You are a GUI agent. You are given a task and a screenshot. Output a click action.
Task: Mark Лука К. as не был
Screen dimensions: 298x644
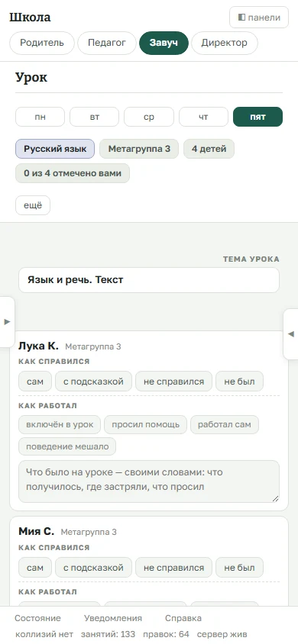pyautogui.click(x=240, y=382)
